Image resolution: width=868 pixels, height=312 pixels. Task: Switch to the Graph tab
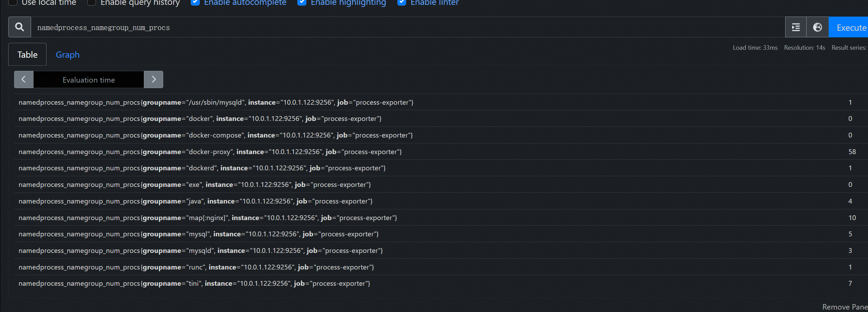click(67, 54)
